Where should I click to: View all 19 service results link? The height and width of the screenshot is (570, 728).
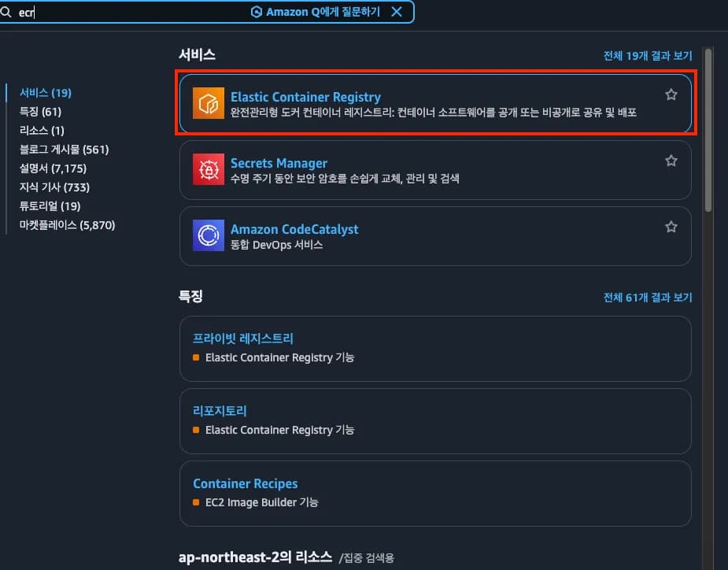coord(648,56)
